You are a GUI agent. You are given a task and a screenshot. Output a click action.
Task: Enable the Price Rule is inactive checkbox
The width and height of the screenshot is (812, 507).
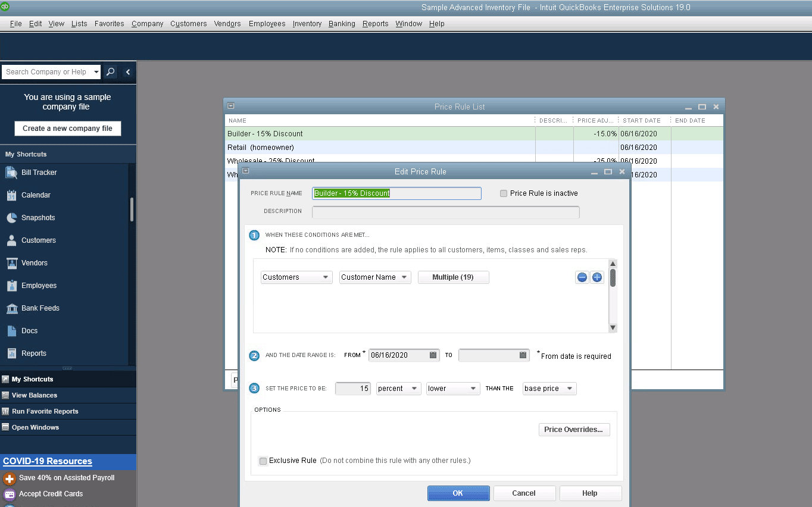pos(504,193)
